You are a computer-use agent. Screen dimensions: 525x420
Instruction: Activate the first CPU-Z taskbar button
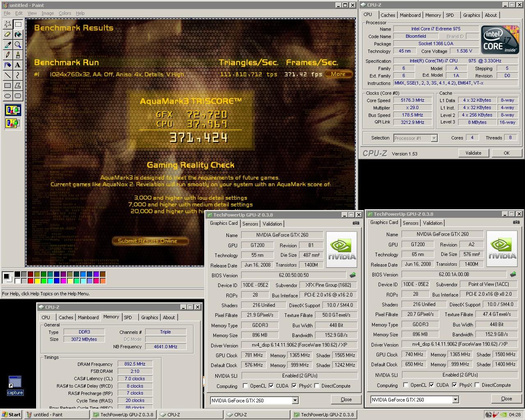tap(190, 415)
